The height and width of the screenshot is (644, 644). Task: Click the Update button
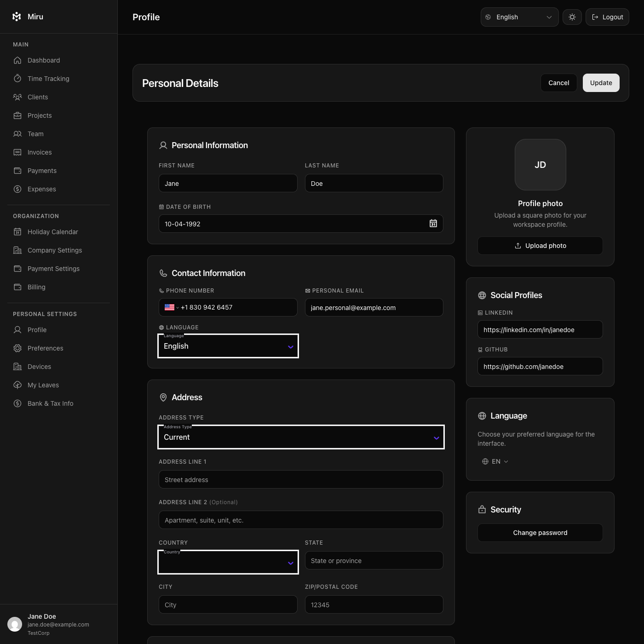(601, 83)
